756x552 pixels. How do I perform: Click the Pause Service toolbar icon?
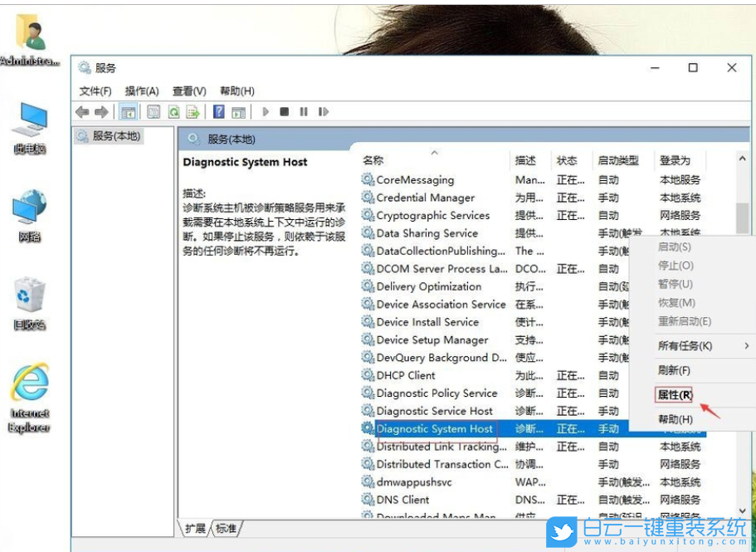pos(304,112)
